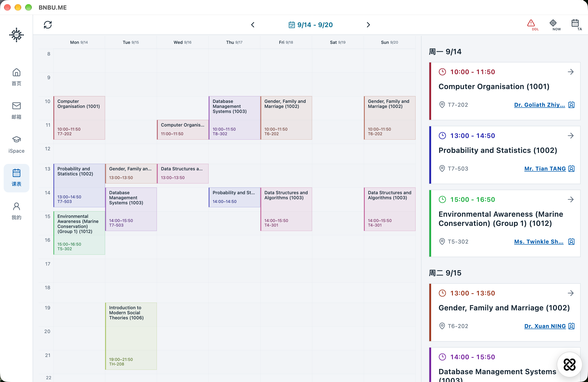
Task: Click contact icon next to Dr. Xuan NING
Action: (571, 326)
